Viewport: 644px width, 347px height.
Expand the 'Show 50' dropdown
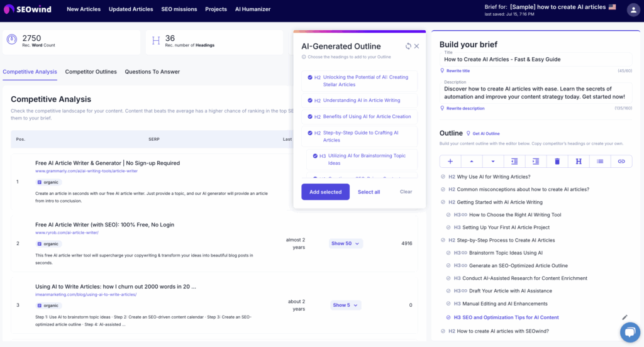pyautogui.click(x=345, y=243)
